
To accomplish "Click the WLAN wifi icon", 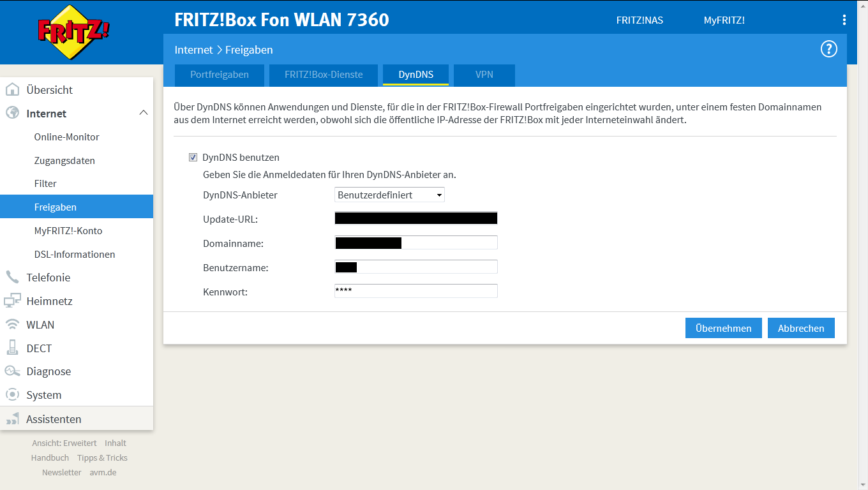I will (13, 324).
